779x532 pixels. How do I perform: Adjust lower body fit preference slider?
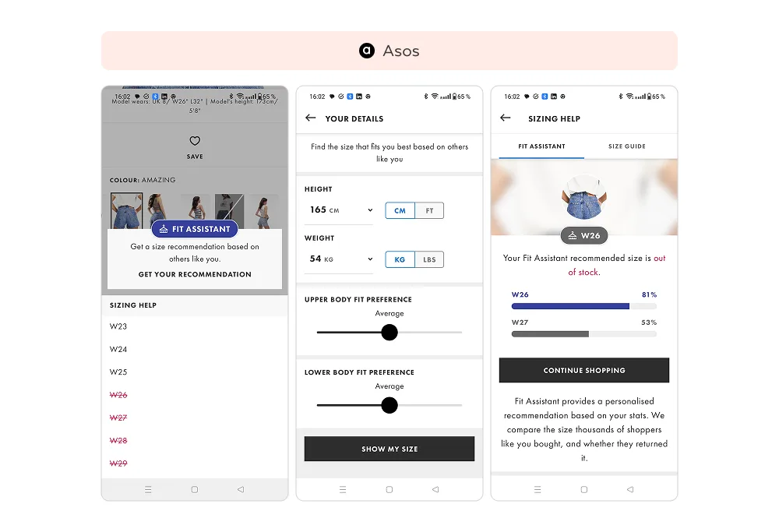389,405
